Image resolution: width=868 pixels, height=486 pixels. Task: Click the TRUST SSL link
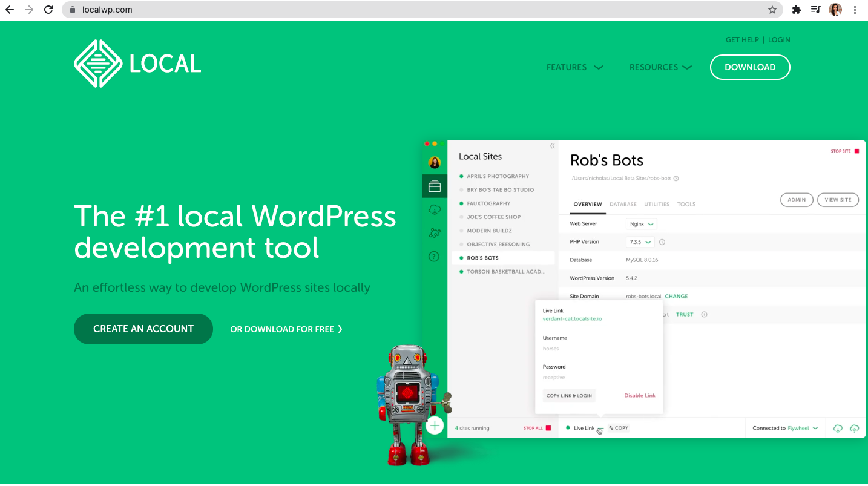pos(685,315)
